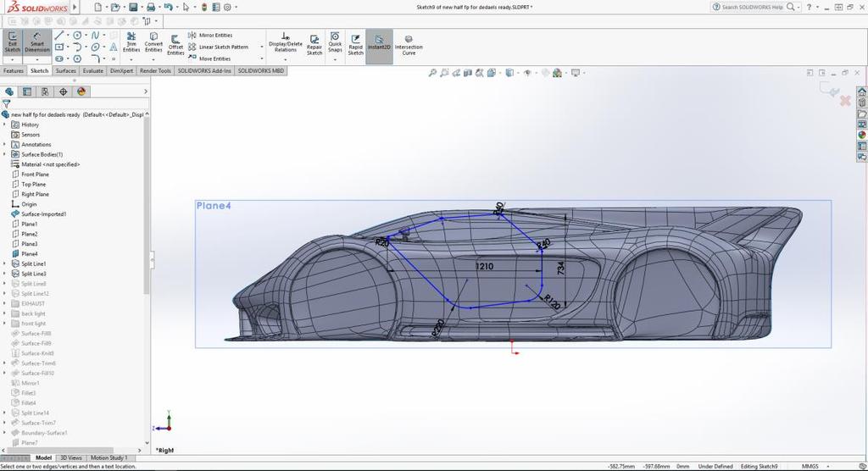Expand the Annotations tree node
Image resolution: width=868 pixels, height=471 pixels.
[x=5, y=145]
